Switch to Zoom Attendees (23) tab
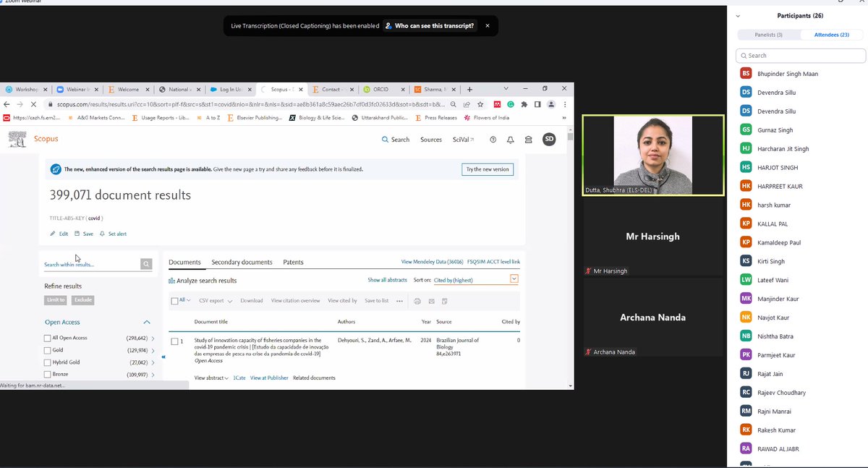Viewport: 868px width, 468px height. 832,35
